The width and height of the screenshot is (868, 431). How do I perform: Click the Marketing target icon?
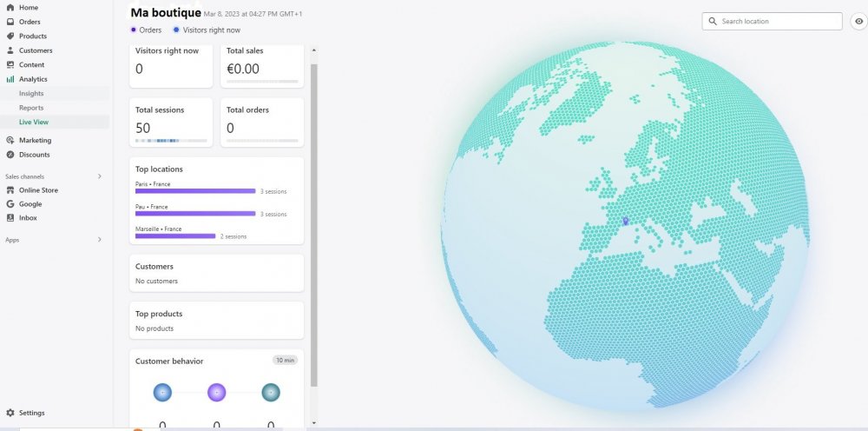[10, 140]
